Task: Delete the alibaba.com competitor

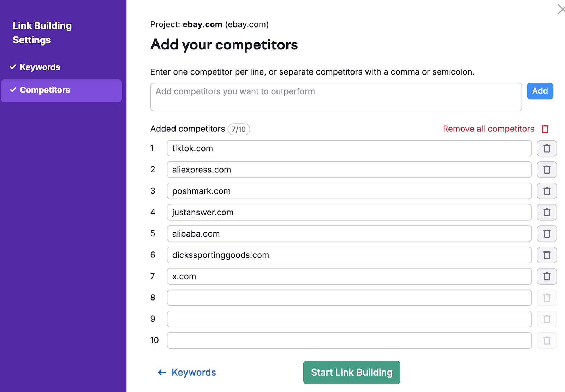Action: click(547, 234)
